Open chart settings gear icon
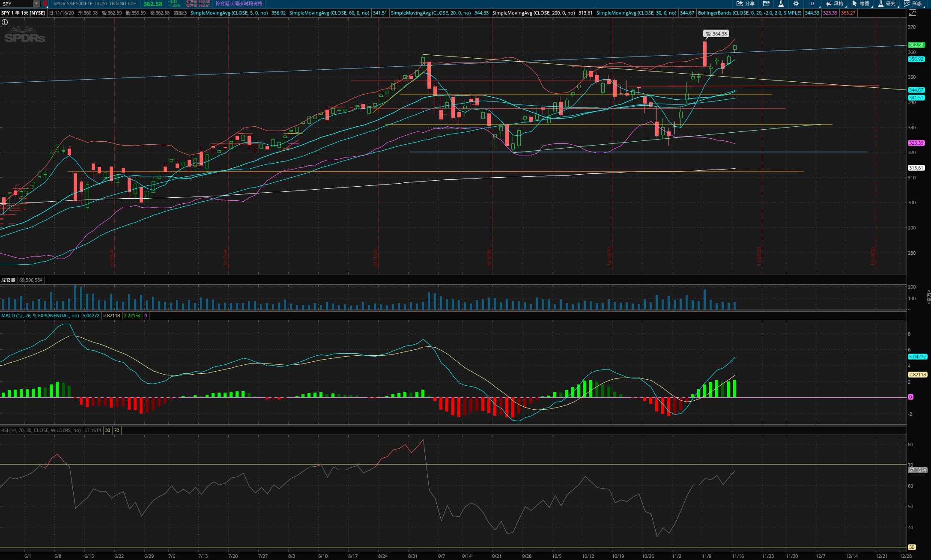The image size is (931, 560). point(796,3)
